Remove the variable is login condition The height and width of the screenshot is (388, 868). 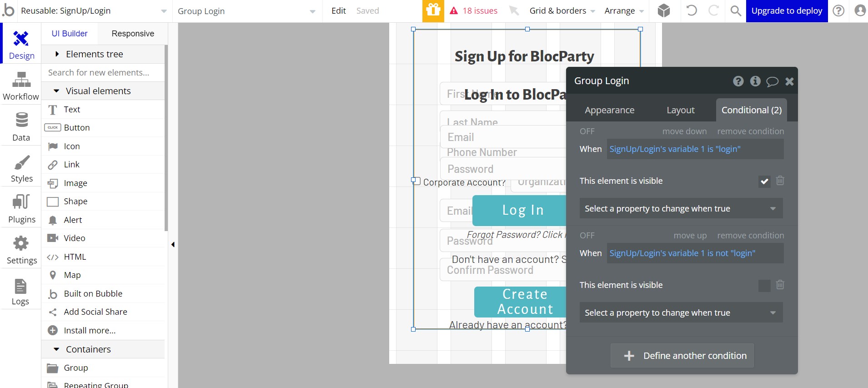[x=750, y=131]
